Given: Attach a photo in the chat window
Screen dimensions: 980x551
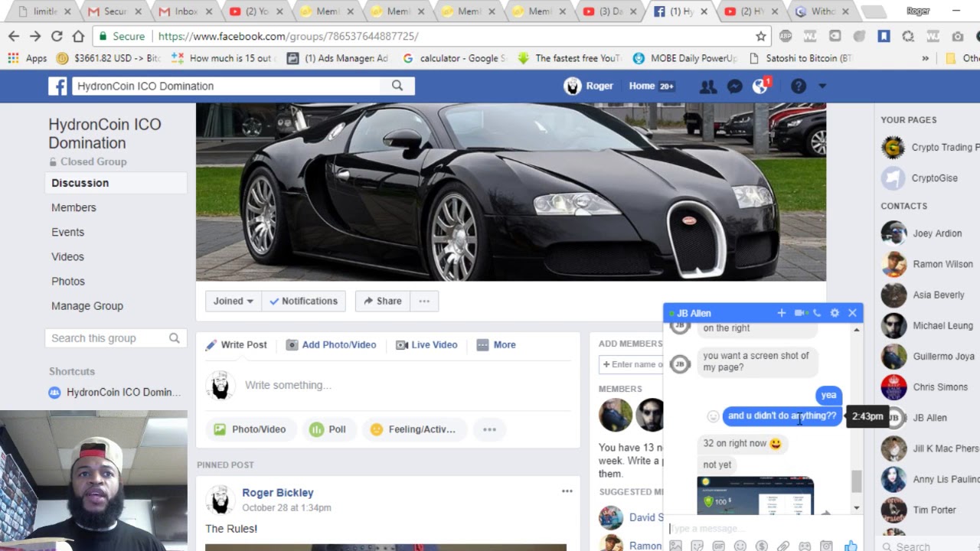Looking at the screenshot, I should tap(675, 546).
